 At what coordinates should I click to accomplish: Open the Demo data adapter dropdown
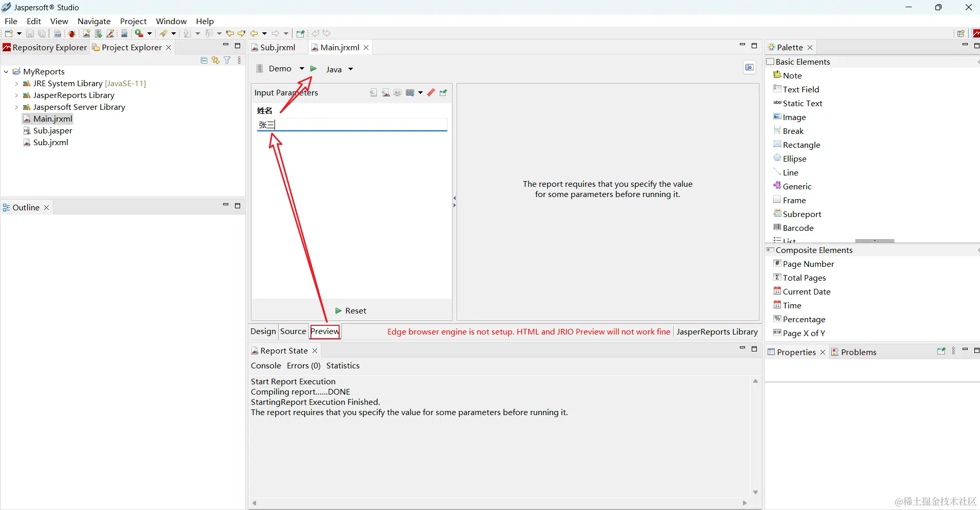click(x=302, y=69)
